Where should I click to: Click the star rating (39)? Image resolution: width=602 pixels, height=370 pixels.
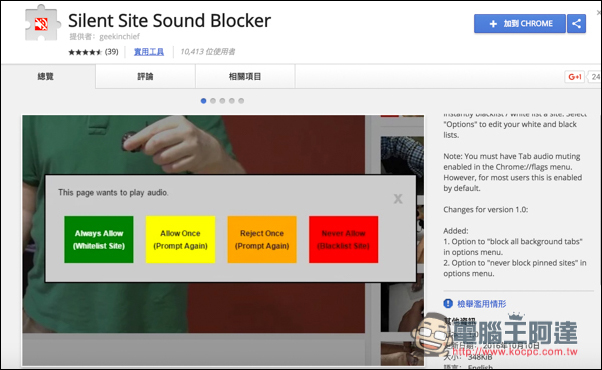(x=93, y=52)
